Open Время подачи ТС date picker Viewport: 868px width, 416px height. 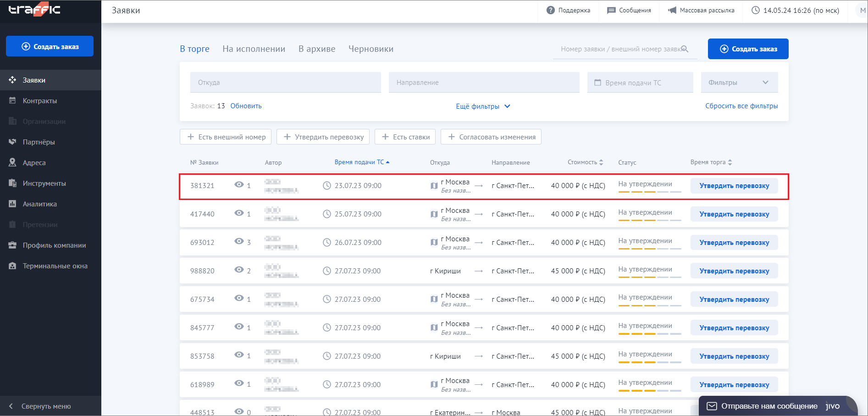640,82
